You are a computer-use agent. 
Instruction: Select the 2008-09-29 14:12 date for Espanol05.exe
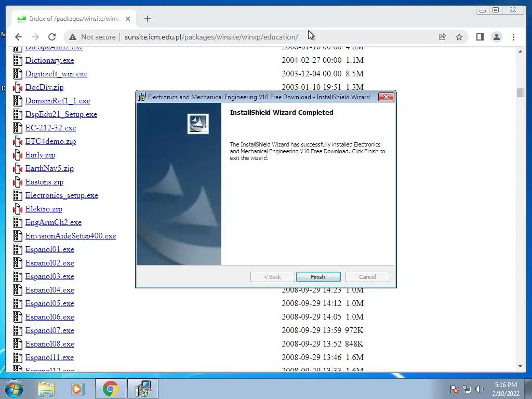[312, 303]
